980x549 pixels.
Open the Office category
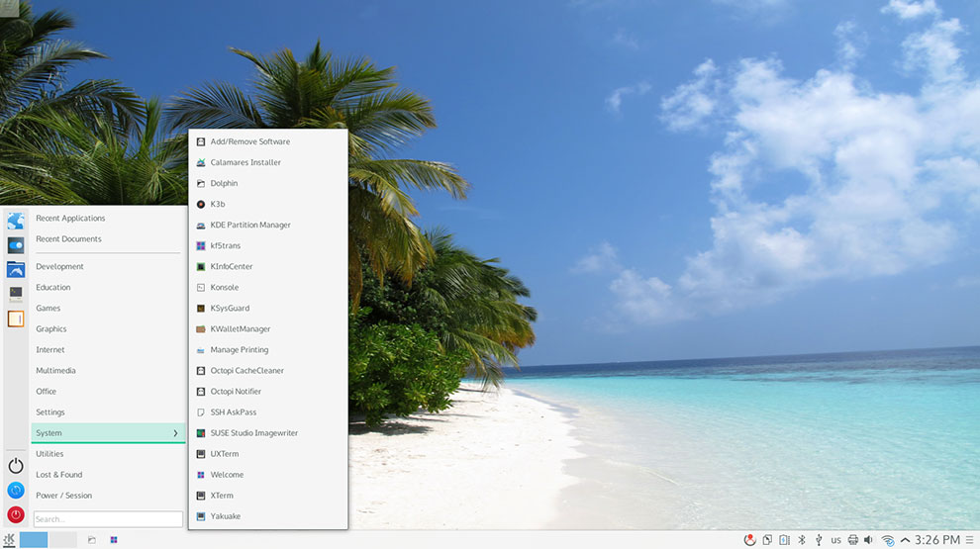106,391
